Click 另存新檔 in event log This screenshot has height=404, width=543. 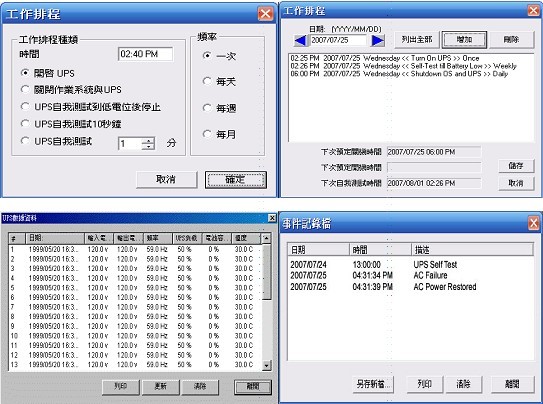373,384
